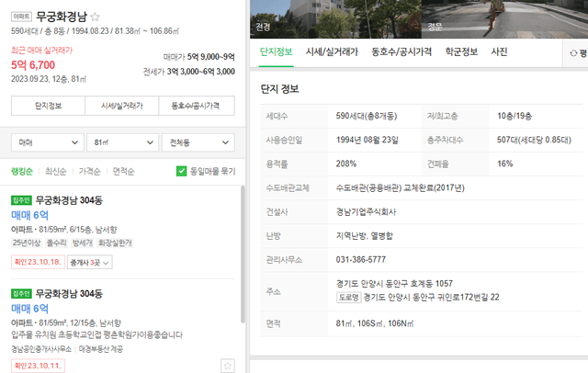This screenshot has width=588, height=373.
Task: Click 507대(세대당 0.85대) parking value
Action: pos(534,140)
